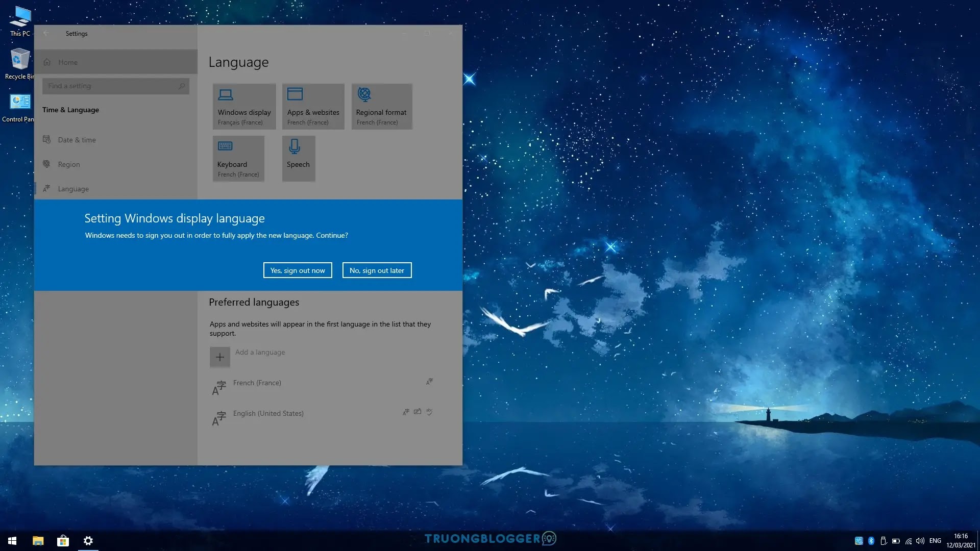The image size is (980, 551).
Task: Click the English (United States) language glyph icon
Action: point(219,419)
